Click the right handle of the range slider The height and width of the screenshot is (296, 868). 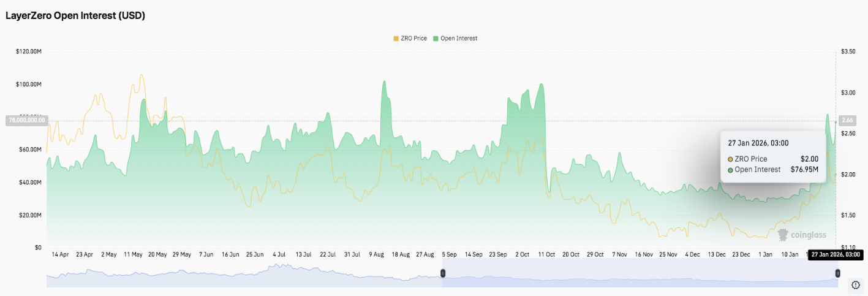(x=837, y=273)
